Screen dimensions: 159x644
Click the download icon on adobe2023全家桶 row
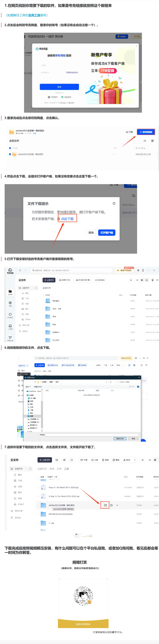click(x=105, y=505)
